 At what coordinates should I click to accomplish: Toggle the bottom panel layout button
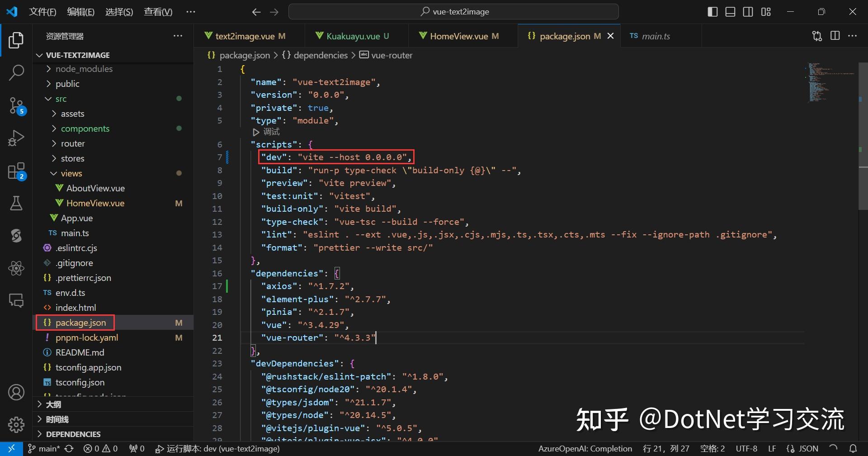tap(730, 11)
